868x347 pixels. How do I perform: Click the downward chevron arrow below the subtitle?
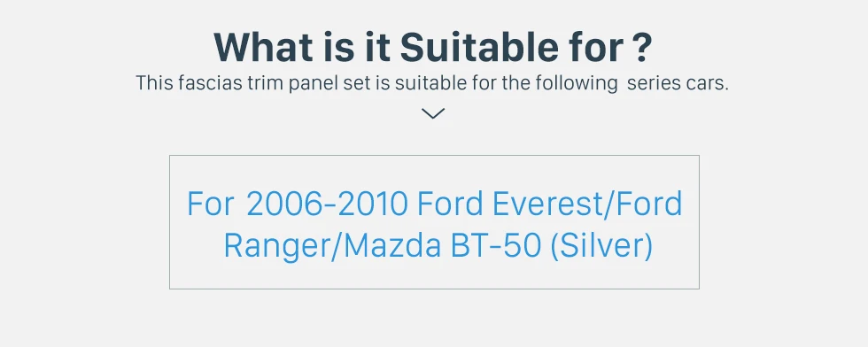tap(433, 113)
